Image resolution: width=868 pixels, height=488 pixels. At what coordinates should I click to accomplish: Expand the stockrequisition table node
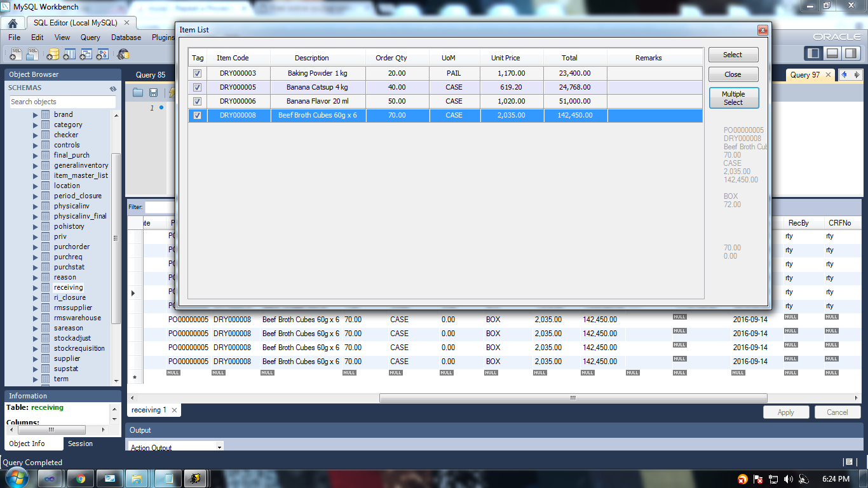click(x=36, y=349)
